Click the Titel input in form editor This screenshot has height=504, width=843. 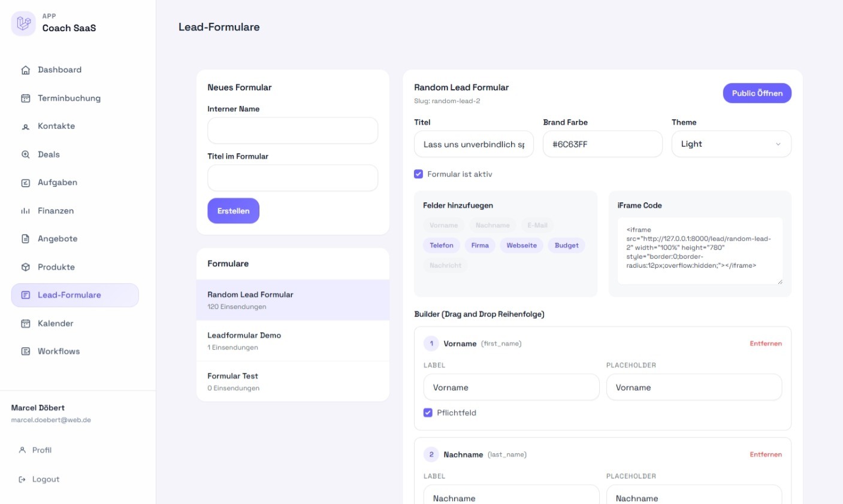click(x=474, y=144)
